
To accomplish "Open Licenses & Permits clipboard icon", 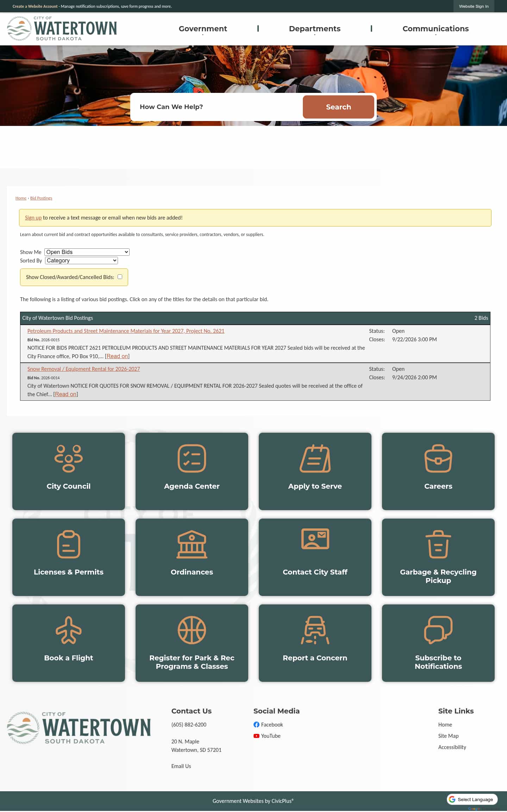I will pos(69,544).
